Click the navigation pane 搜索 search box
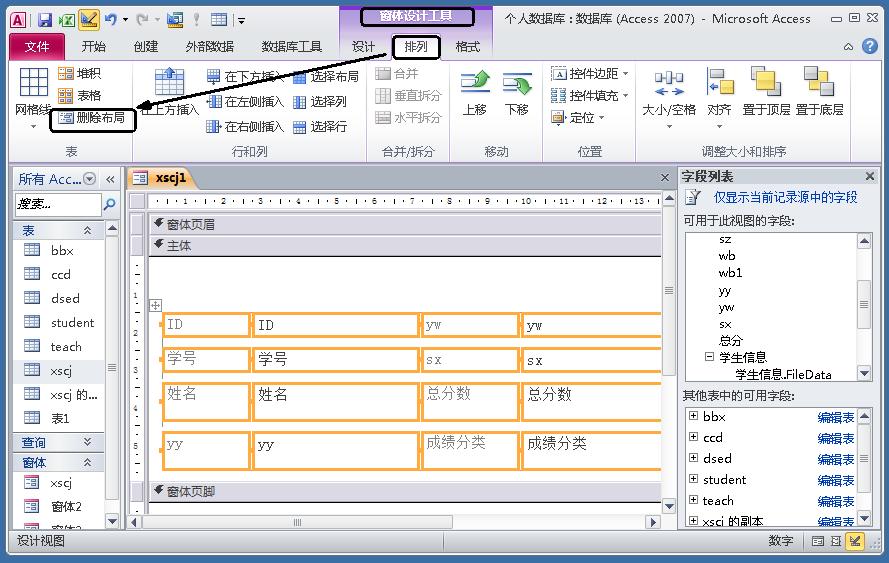Image resolution: width=889 pixels, height=563 pixels. point(57,204)
